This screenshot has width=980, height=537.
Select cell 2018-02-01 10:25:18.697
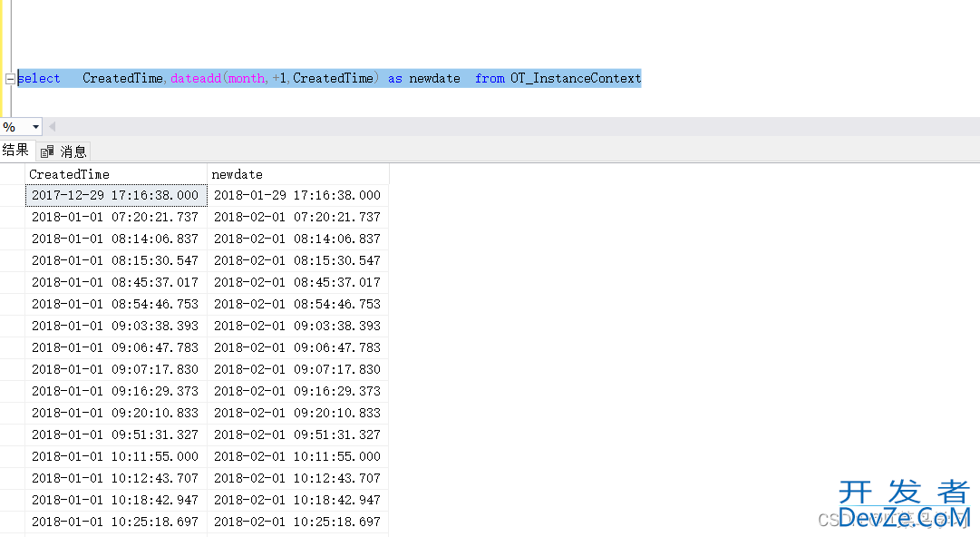pos(298,522)
